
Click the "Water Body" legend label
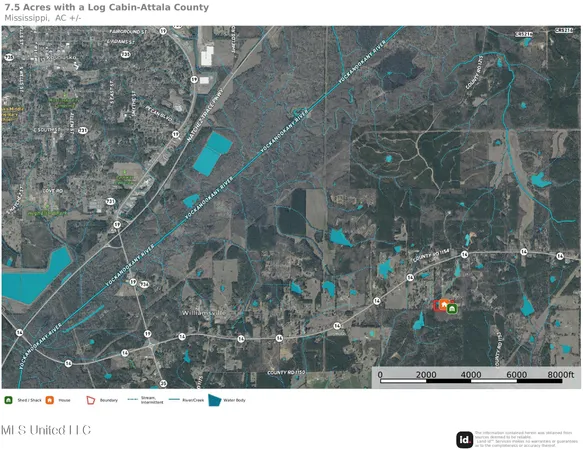click(x=234, y=400)
